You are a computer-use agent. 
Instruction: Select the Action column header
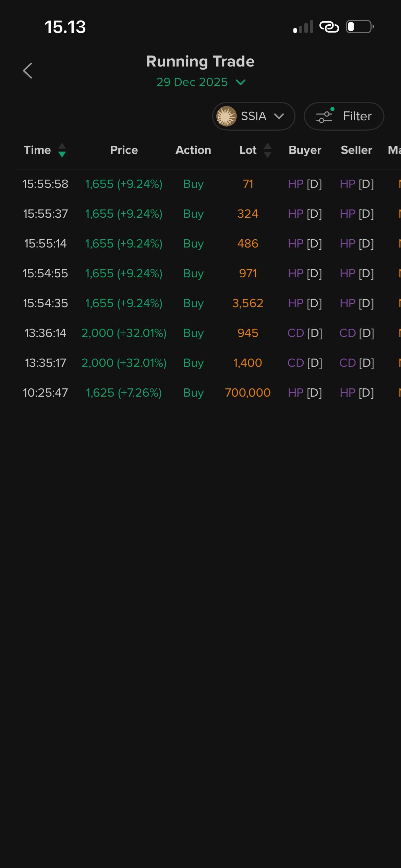193,150
